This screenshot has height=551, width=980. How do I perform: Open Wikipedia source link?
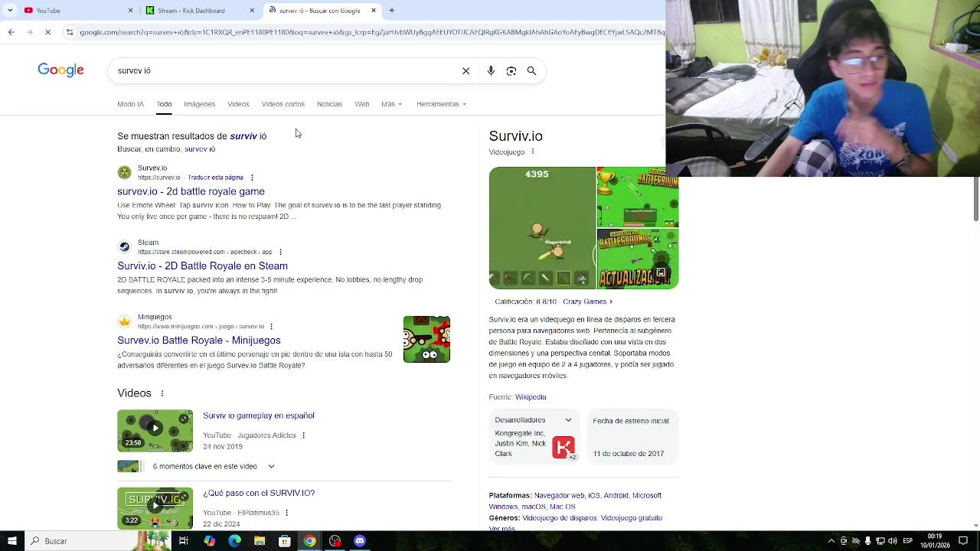(531, 397)
